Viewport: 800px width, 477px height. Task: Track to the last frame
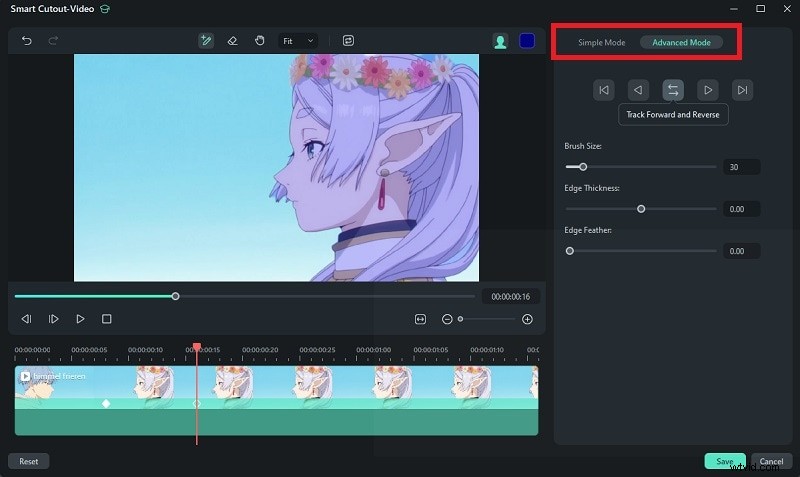742,90
